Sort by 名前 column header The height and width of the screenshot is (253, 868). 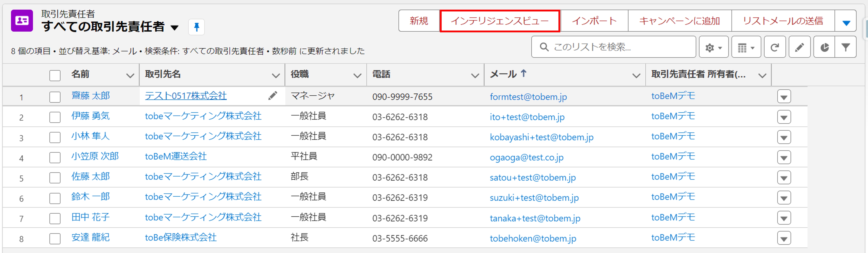pyautogui.click(x=80, y=74)
